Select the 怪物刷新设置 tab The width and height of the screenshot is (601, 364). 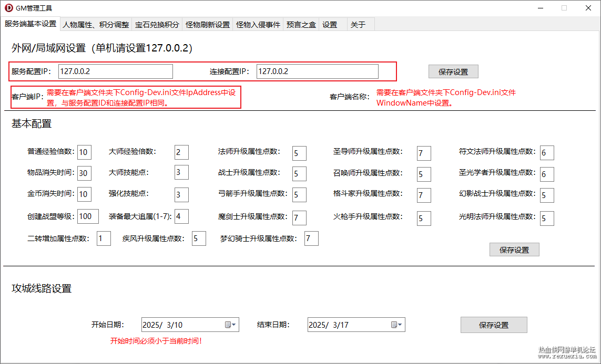[x=207, y=25]
